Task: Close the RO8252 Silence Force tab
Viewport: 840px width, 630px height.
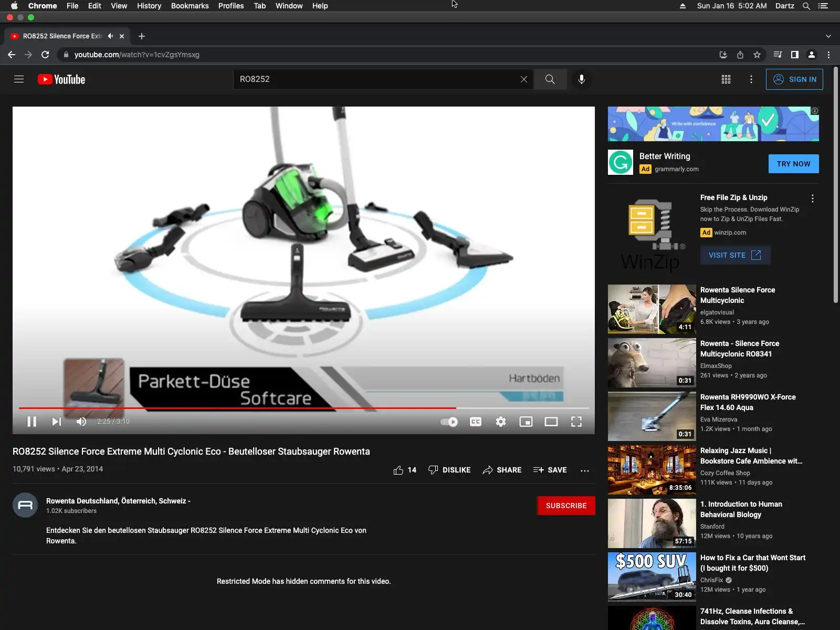Action: pos(122,36)
